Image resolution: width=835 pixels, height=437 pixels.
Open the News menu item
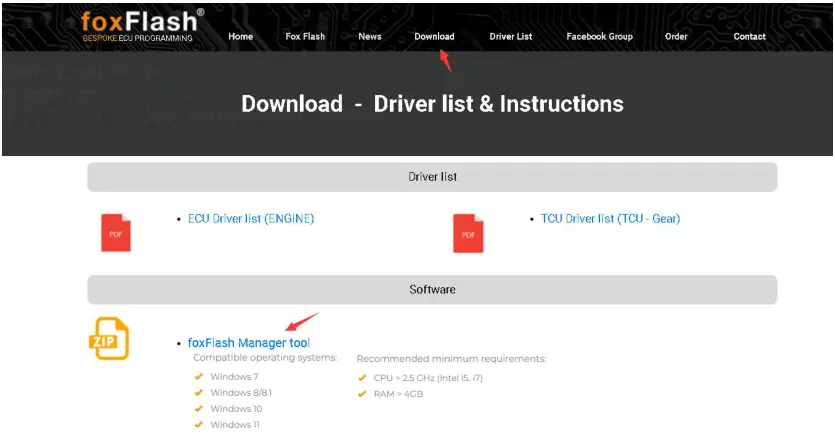(x=370, y=36)
